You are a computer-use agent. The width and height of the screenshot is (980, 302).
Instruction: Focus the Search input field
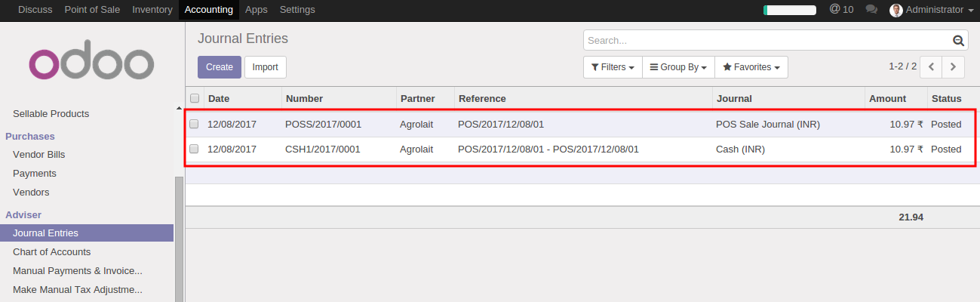766,41
